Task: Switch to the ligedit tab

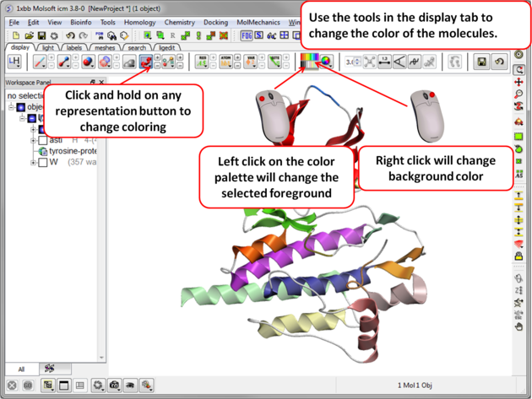Action: click(x=167, y=48)
